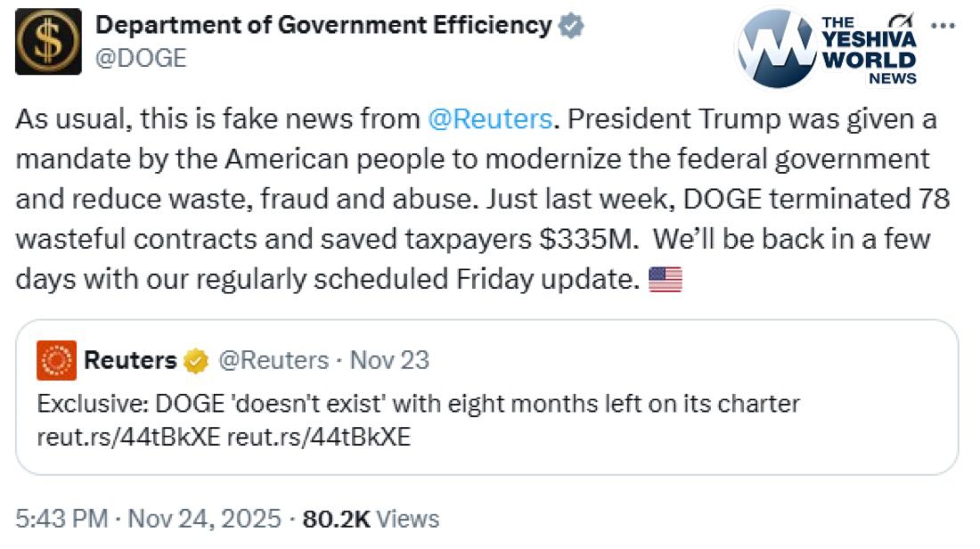Click the orange Reuters avatar in the quoted post

coord(56,360)
